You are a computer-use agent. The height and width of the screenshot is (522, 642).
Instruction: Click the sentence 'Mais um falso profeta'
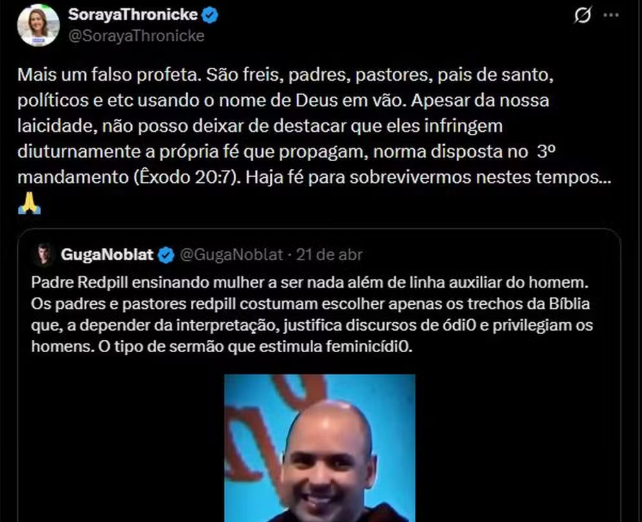[109, 75]
